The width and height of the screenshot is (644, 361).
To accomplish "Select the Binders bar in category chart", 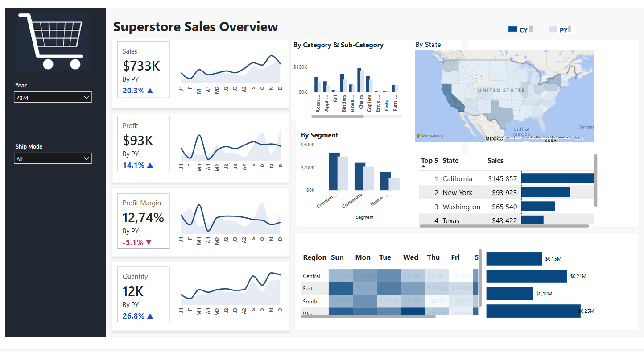I will pos(342,83).
